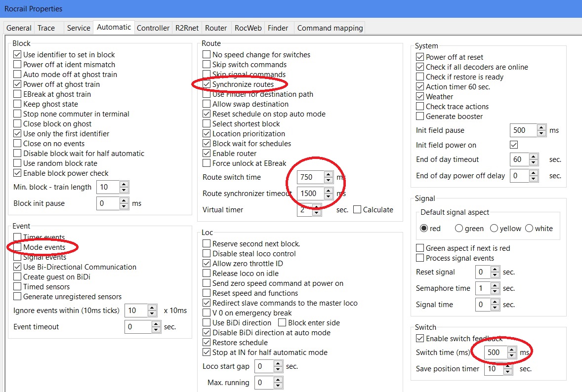Screen dimensions: 582x392
Task: Open the Service tab
Action: (x=79, y=28)
